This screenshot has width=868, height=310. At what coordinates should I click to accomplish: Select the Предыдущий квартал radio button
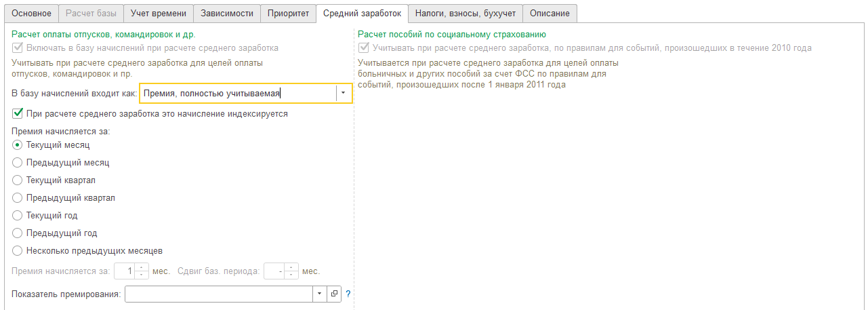(18, 197)
